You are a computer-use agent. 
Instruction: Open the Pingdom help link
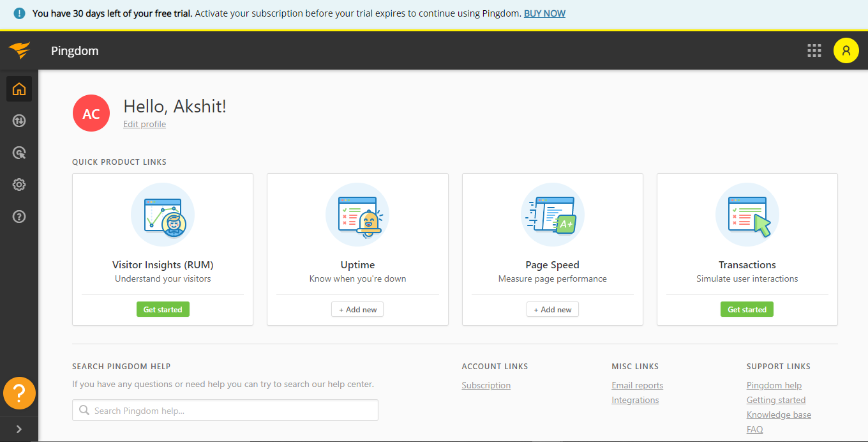[774, 386]
